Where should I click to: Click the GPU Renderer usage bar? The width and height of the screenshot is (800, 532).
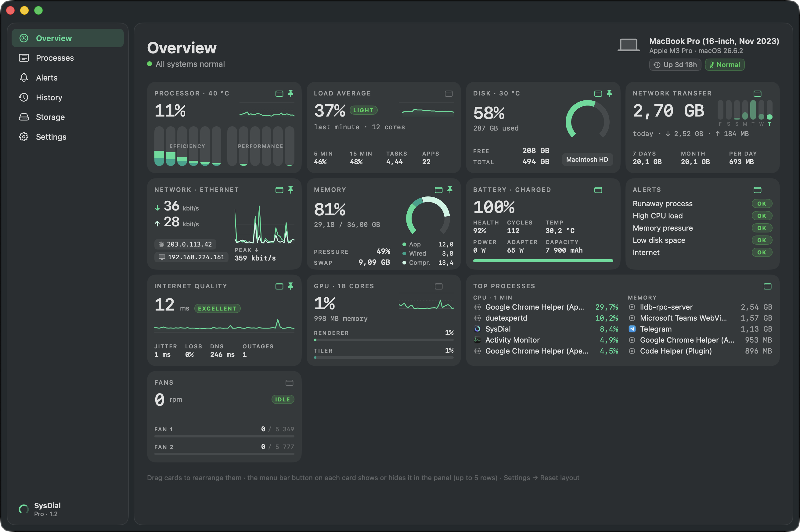tap(384, 340)
